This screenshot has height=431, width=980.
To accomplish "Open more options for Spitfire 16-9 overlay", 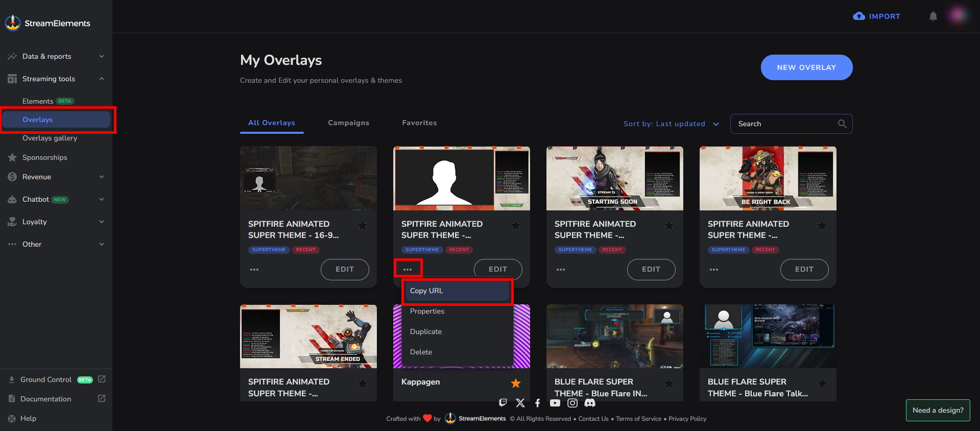I will (254, 269).
